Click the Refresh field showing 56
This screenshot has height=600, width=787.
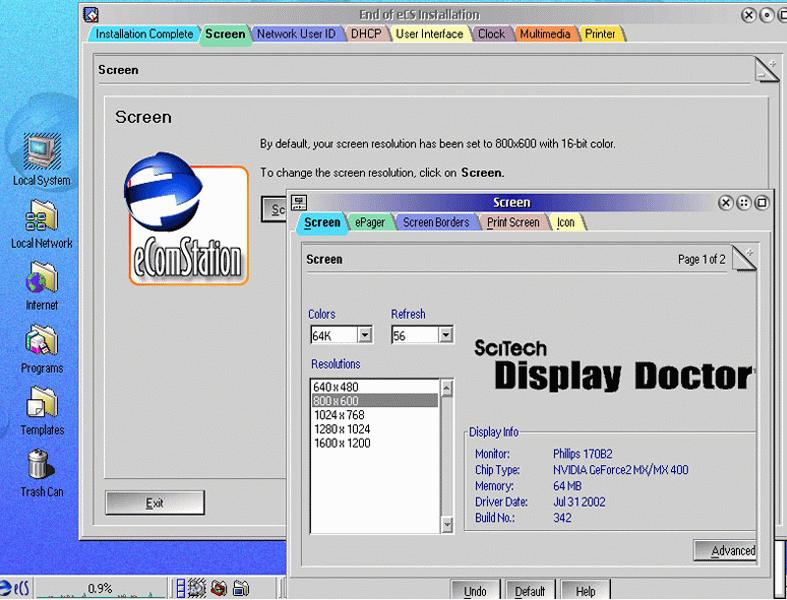[x=415, y=335]
